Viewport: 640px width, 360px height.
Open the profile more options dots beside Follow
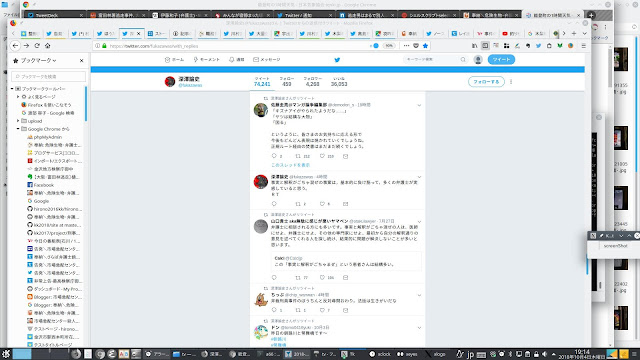(511, 82)
